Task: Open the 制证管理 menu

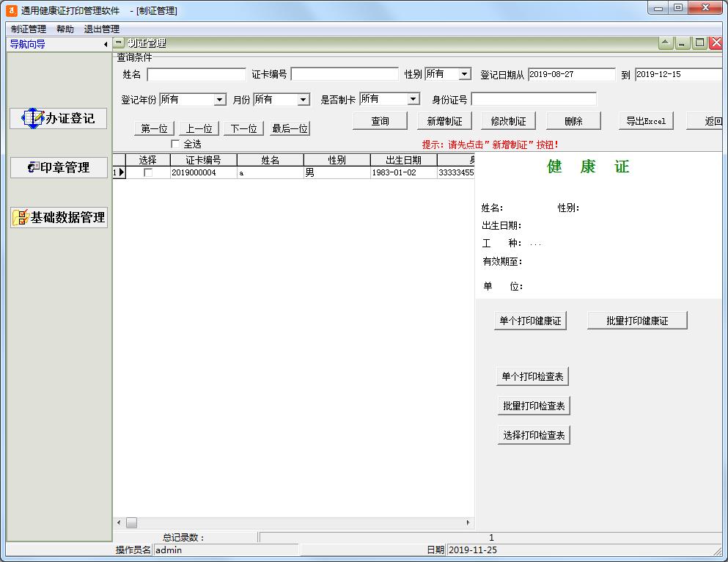Action: tap(29, 29)
